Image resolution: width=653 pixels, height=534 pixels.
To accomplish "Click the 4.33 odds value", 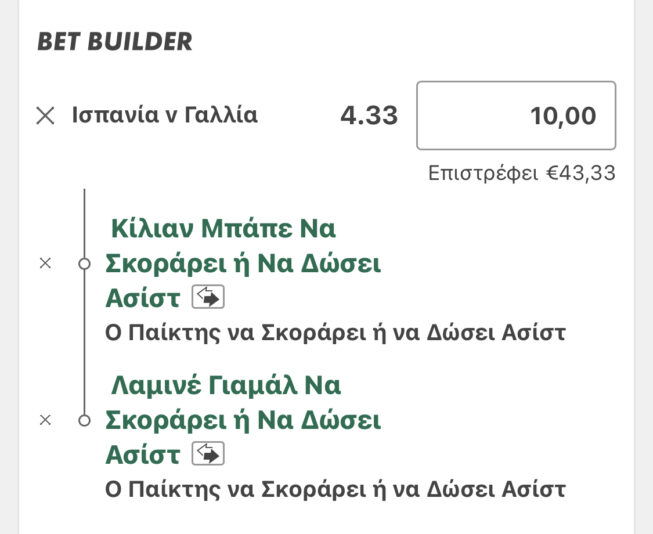I will (369, 116).
